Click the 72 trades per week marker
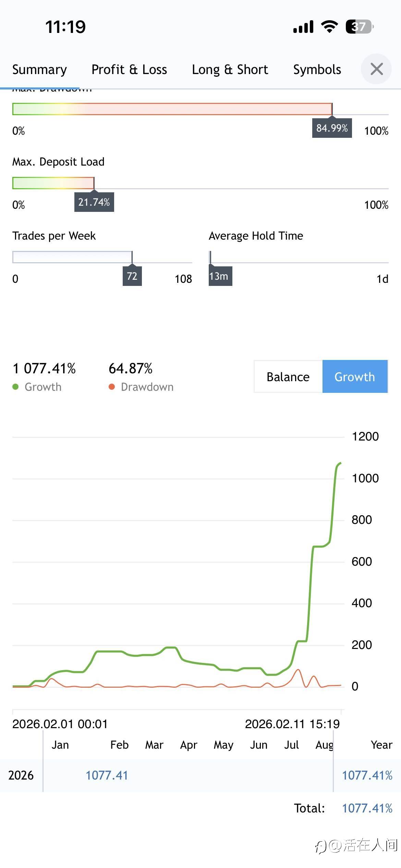 [132, 276]
